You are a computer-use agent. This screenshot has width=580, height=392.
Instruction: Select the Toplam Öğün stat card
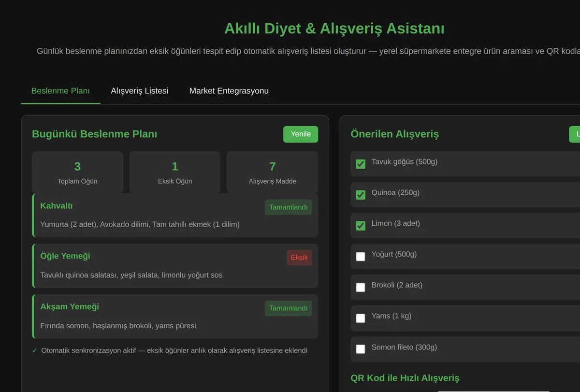77,173
